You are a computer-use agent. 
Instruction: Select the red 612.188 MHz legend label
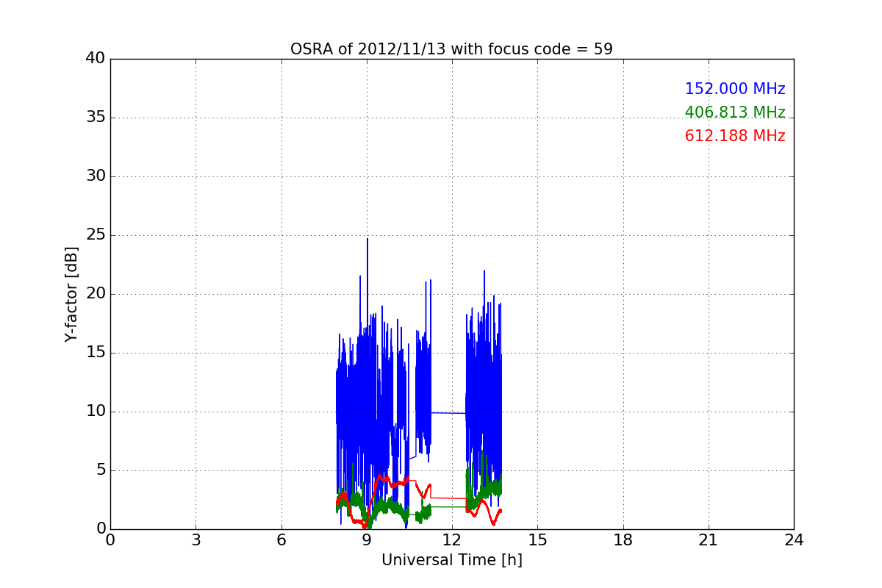point(735,136)
